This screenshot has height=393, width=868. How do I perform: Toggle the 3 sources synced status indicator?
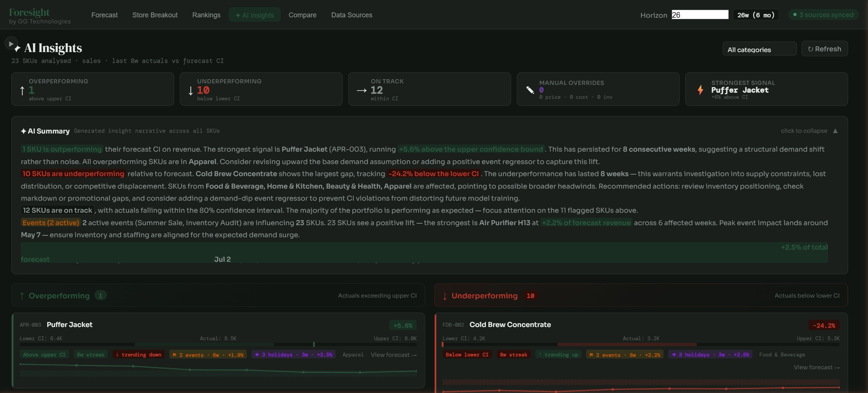(x=823, y=14)
